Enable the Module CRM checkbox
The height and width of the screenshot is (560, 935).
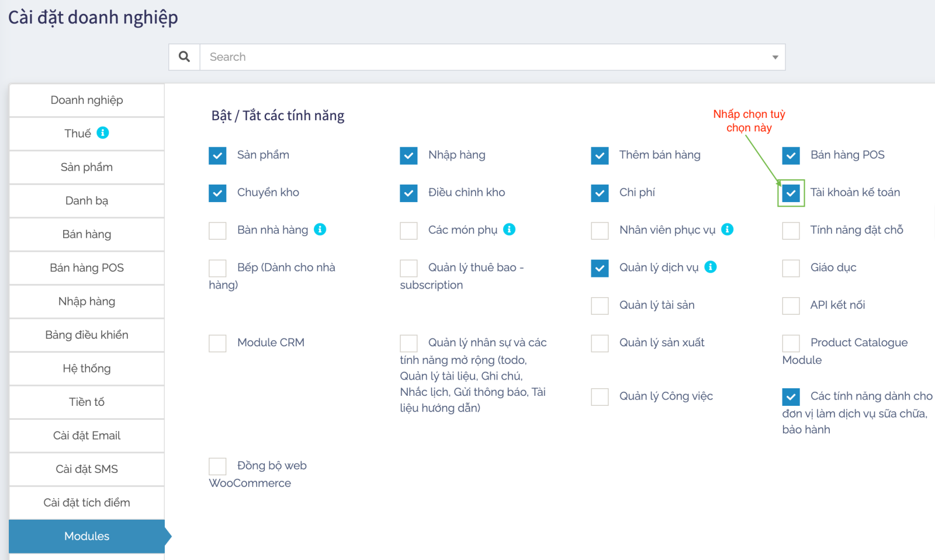217,343
